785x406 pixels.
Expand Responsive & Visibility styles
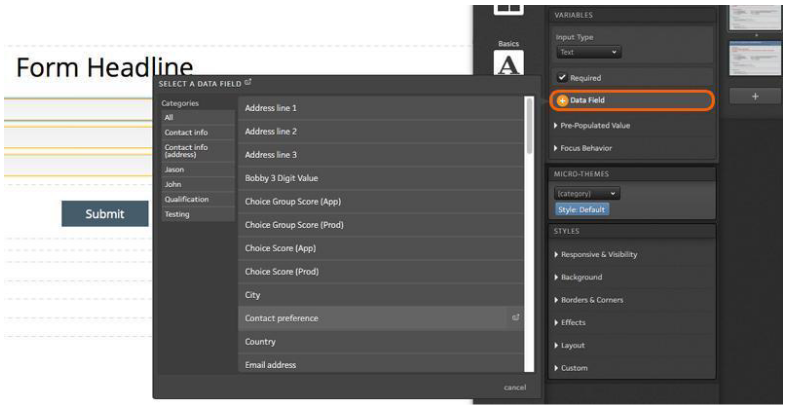(598, 254)
